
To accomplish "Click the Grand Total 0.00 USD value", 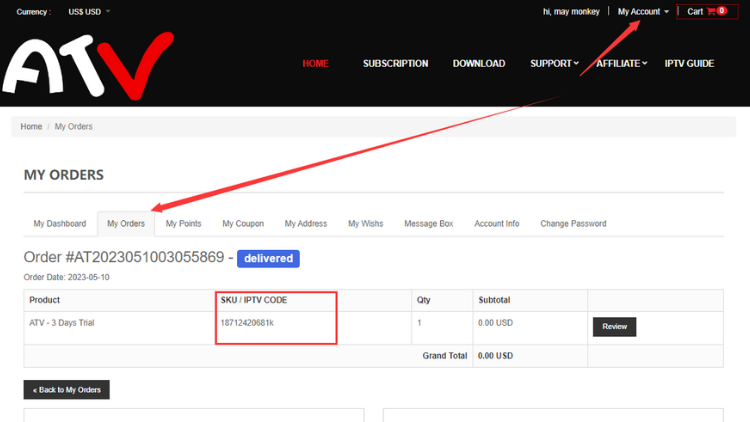I will click(495, 355).
